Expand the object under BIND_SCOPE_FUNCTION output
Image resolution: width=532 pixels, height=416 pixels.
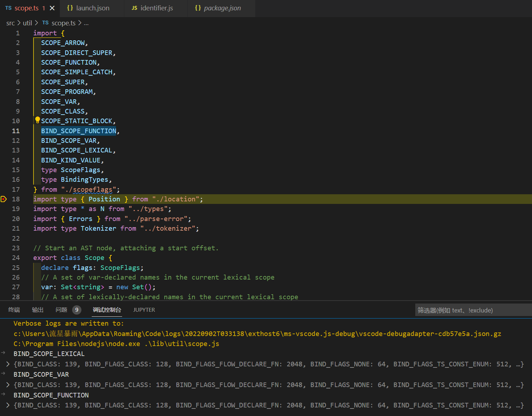point(8,405)
